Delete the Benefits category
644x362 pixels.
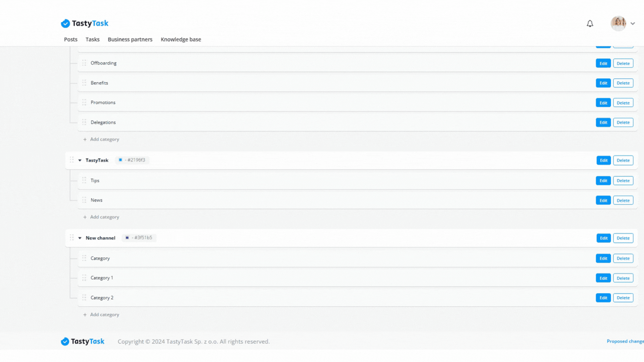tap(623, 83)
